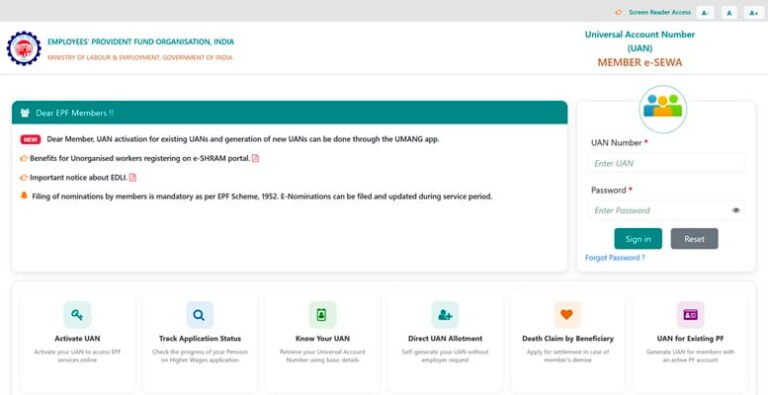Image resolution: width=768 pixels, height=395 pixels.
Task: Click the UMANG app UAN activation notice
Action: (243, 139)
